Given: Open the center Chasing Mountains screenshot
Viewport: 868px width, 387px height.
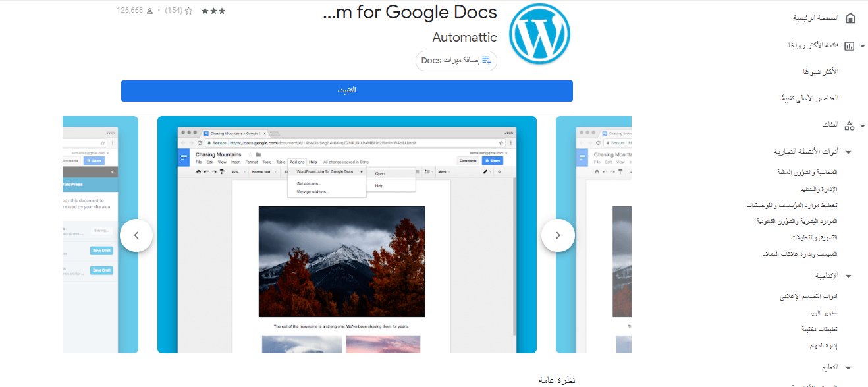Looking at the screenshot, I should [347, 235].
